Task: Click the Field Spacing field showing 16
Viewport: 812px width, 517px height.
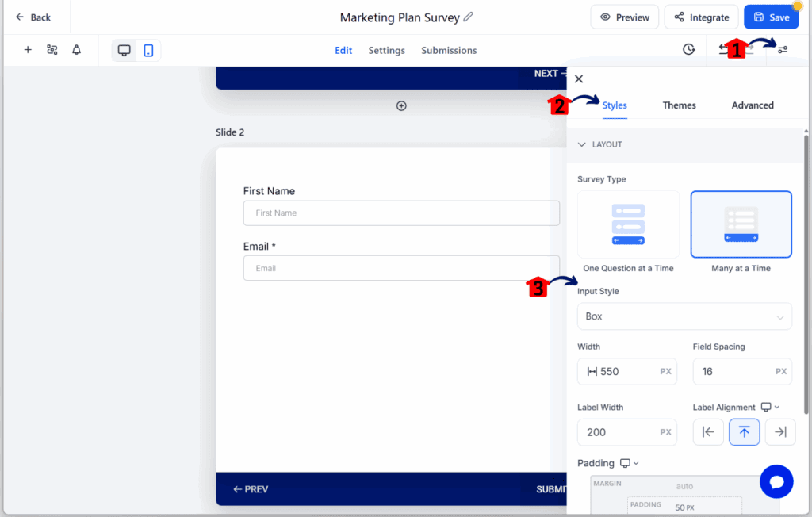Action: [x=742, y=371]
